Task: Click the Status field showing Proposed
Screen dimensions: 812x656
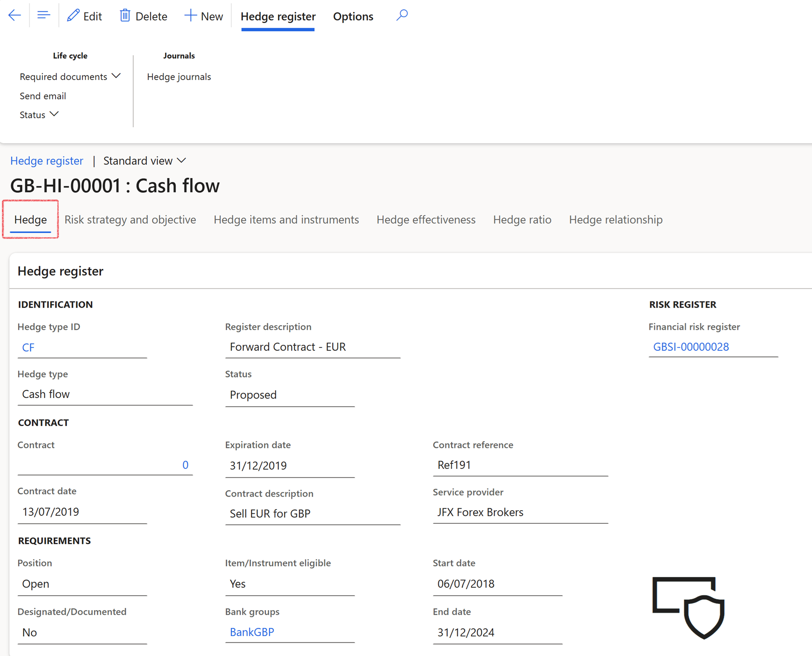Action: tap(290, 395)
